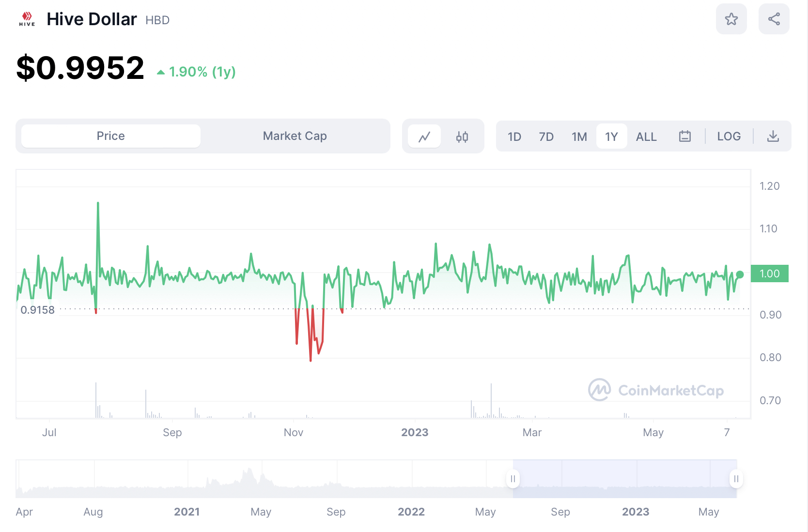Click the green current price dot

click(740, 274)
